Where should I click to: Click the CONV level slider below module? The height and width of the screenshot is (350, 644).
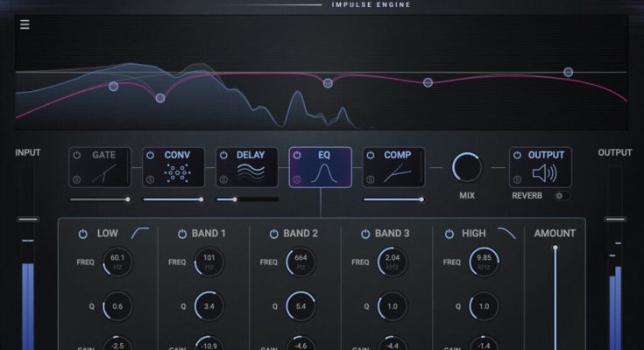click(x=201, y=199)
